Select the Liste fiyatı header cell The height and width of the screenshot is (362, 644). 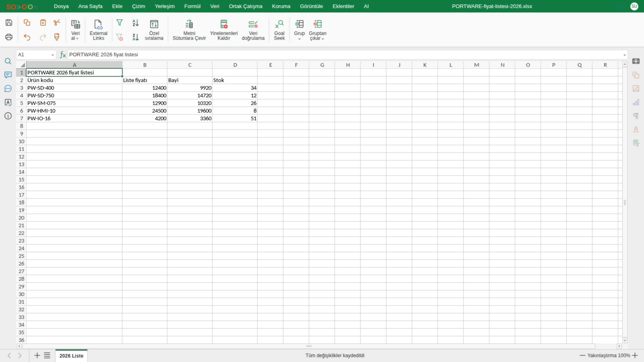(x=145, y=80)
